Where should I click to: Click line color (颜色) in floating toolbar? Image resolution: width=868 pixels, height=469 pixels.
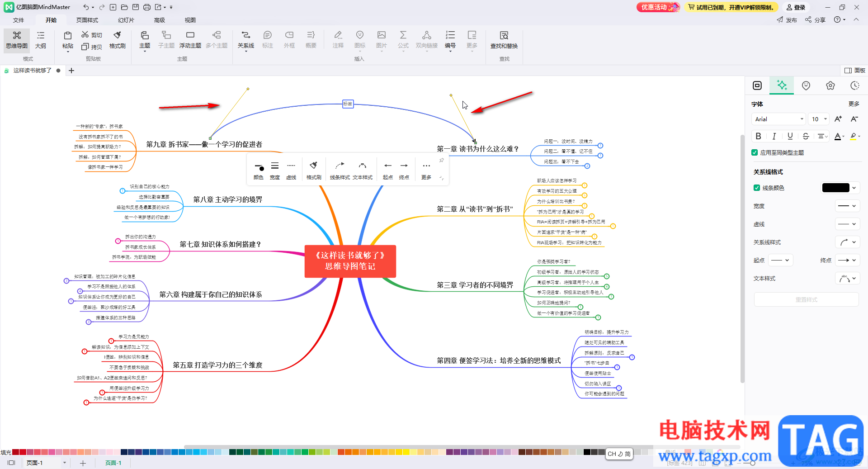point(259,171)
